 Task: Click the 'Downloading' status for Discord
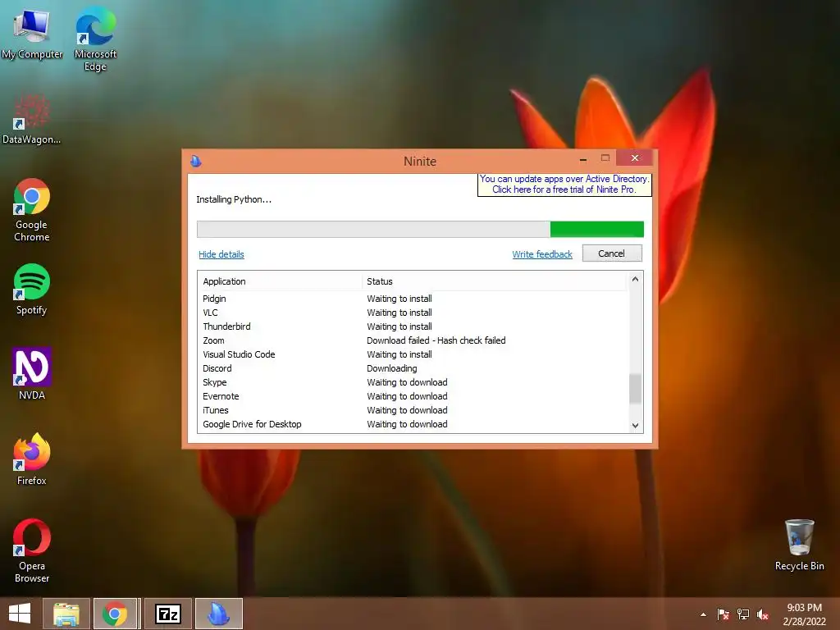[391, 368]
